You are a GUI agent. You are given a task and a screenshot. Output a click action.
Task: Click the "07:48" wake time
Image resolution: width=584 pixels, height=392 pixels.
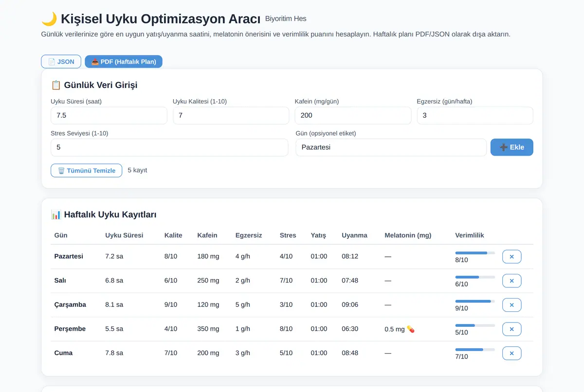point(350,281)
